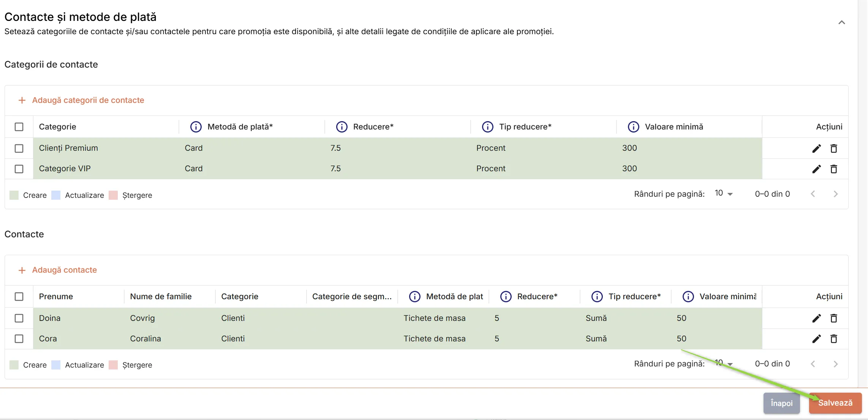Image resolution: width=868 pixels, height=420 pixels.
Task: Click info icon beside Reducere* in contacts table
Action: coord(506,297)
